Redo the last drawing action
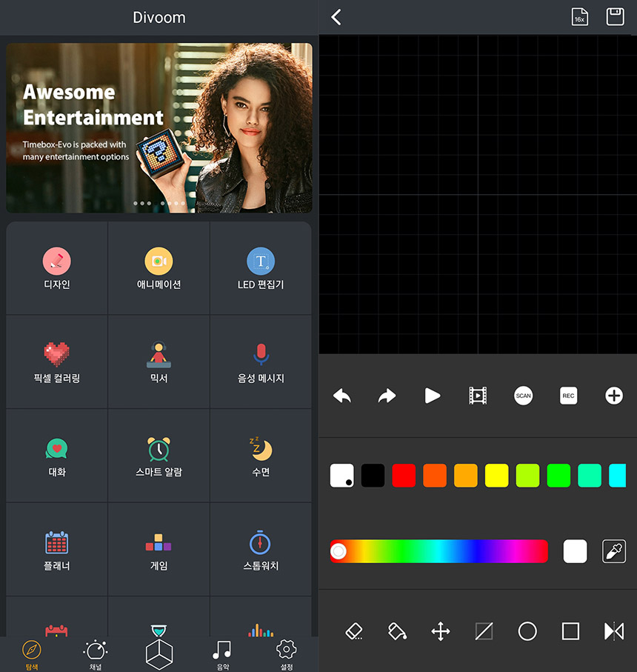The image size is (637, 672). point(387,396)
